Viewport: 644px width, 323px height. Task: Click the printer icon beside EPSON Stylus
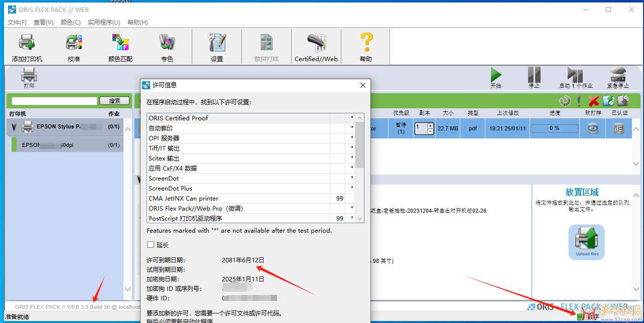point(28,127)
